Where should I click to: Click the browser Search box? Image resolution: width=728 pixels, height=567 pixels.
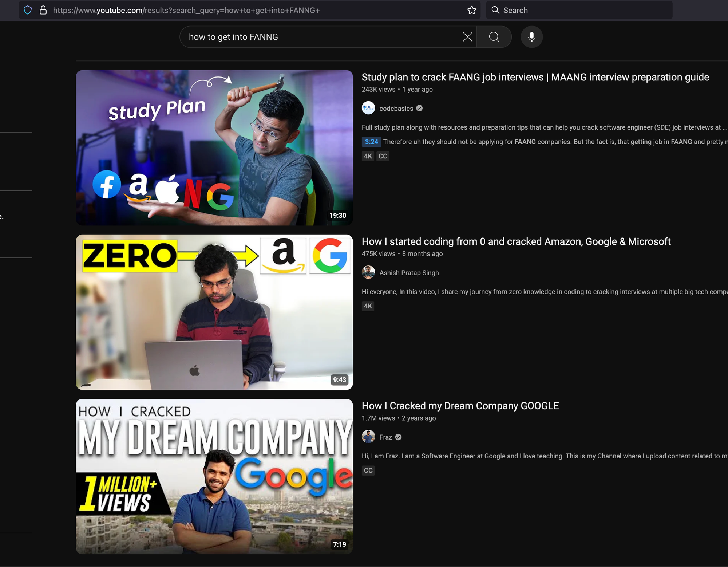(582, 10)
